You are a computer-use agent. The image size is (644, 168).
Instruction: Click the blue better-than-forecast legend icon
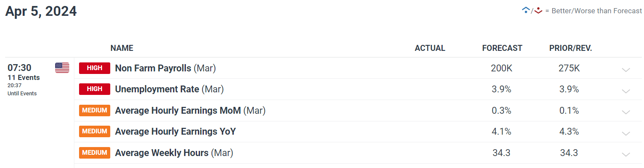[x=526, y=11]
